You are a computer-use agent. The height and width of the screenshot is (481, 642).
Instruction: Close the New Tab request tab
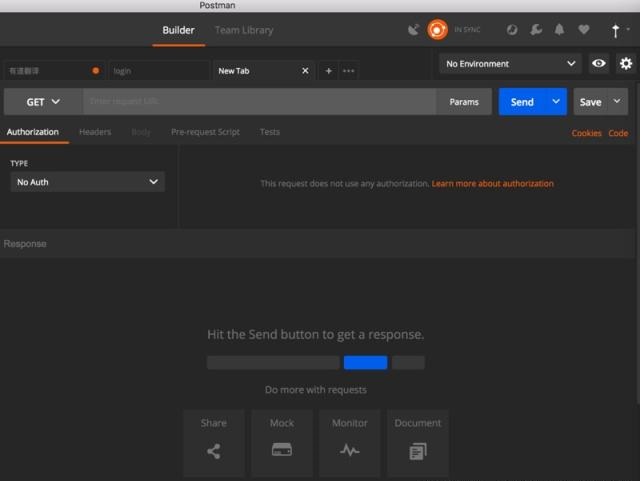tap(306, 71)
